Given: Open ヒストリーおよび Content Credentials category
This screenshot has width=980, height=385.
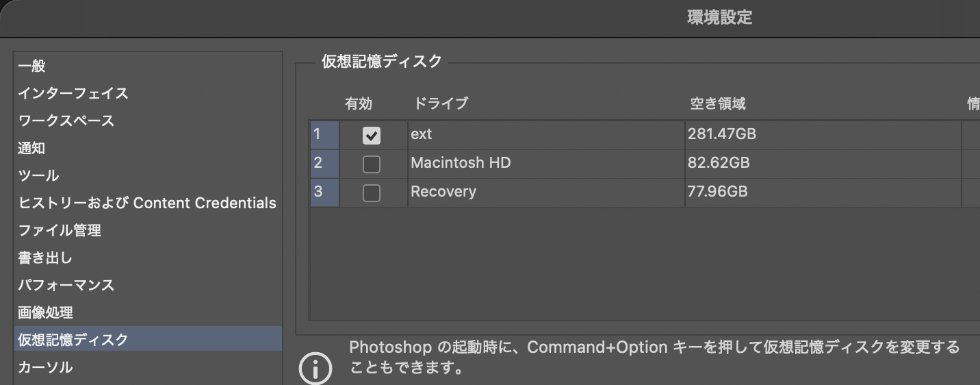Looking at the screenshot, I should tap(148, 203).
